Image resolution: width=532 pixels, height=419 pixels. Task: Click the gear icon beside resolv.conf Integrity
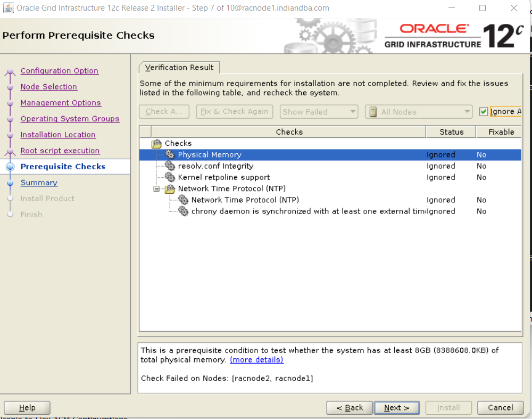[170, 166]
